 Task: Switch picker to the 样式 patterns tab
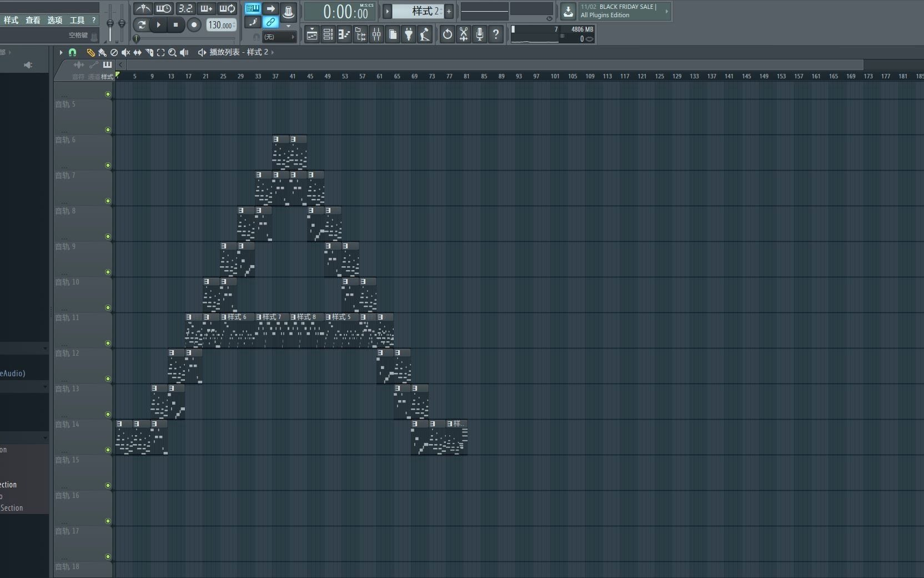(107, 64)
